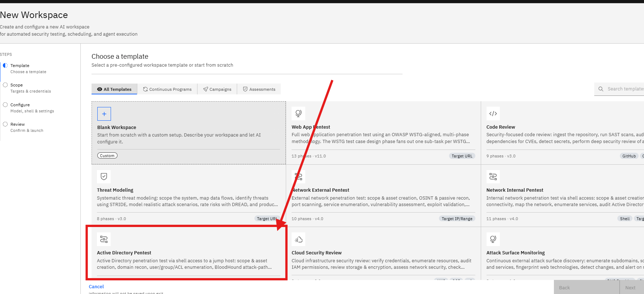Choose the Code Review template title
Viewport: 644px width, 294px height.
(x=501, y=127)
